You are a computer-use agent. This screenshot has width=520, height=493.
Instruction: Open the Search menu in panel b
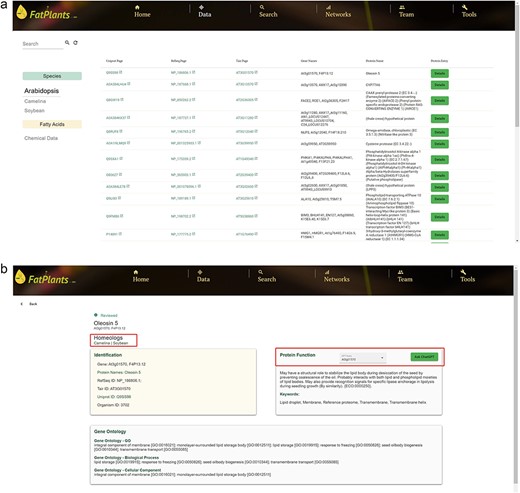pyautogui.click(x=267, y=276)
